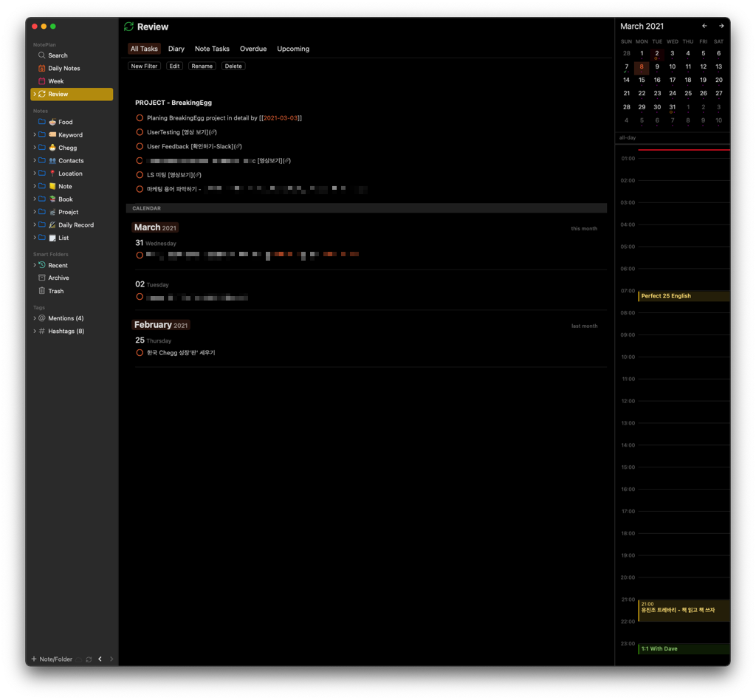Show the Upcoming tab
Image resolution: width=756 pixels, height=700 pixels.
293,49
